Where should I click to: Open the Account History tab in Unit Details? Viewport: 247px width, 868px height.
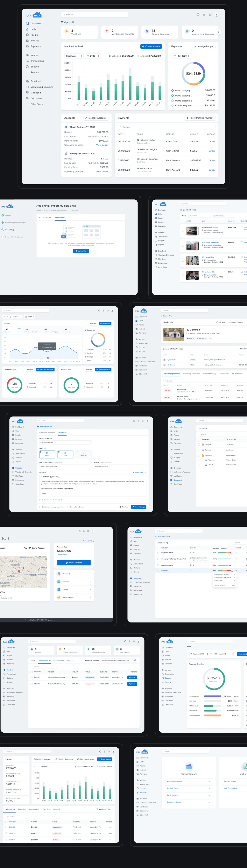(x=210, y=374)
